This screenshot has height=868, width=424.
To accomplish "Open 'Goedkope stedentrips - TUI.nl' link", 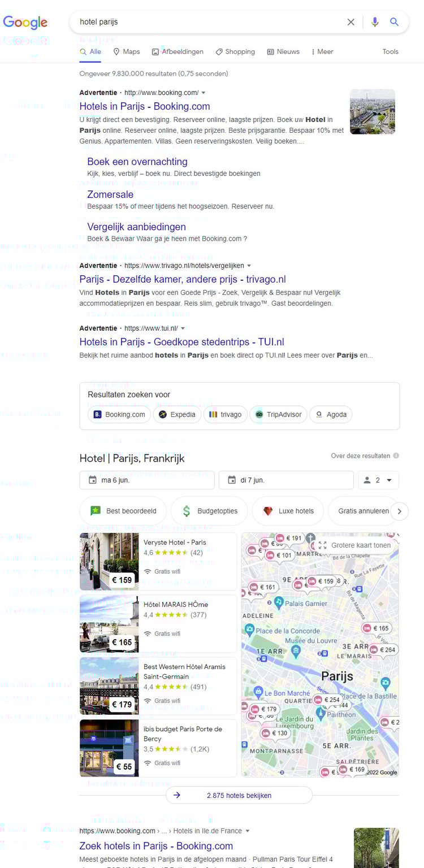I will pyautogui.click(x=181, y=342).
